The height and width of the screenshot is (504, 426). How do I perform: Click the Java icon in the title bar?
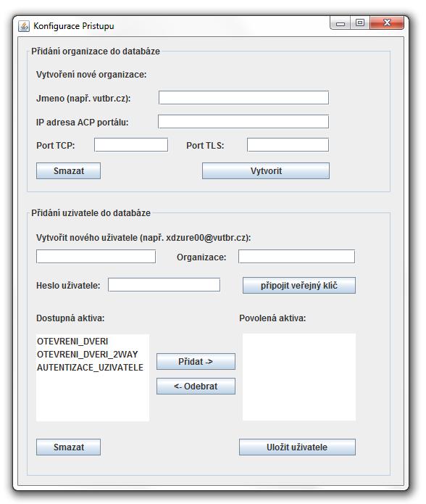pos(24,25)
